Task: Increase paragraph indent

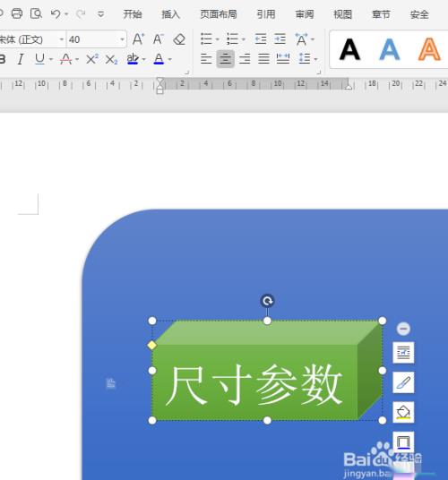Action: click(280, 39)
